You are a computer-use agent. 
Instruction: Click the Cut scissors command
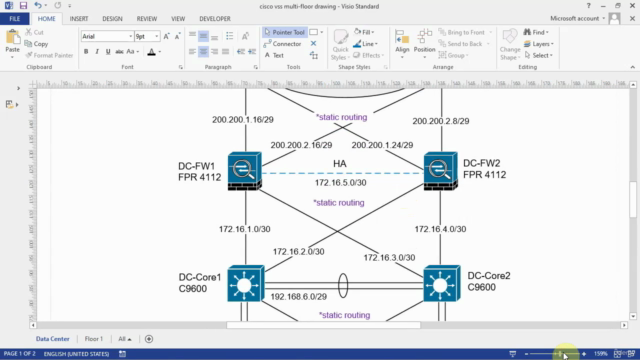[34, 32]
